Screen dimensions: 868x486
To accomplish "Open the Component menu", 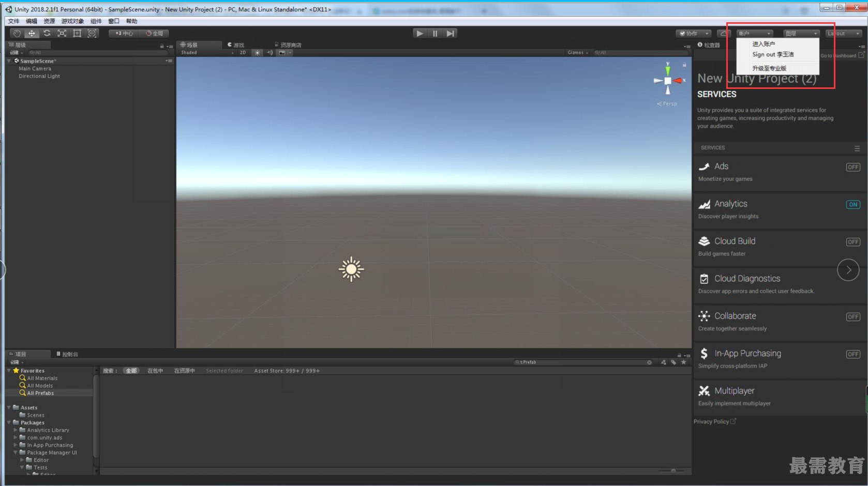I will point(96,21).
